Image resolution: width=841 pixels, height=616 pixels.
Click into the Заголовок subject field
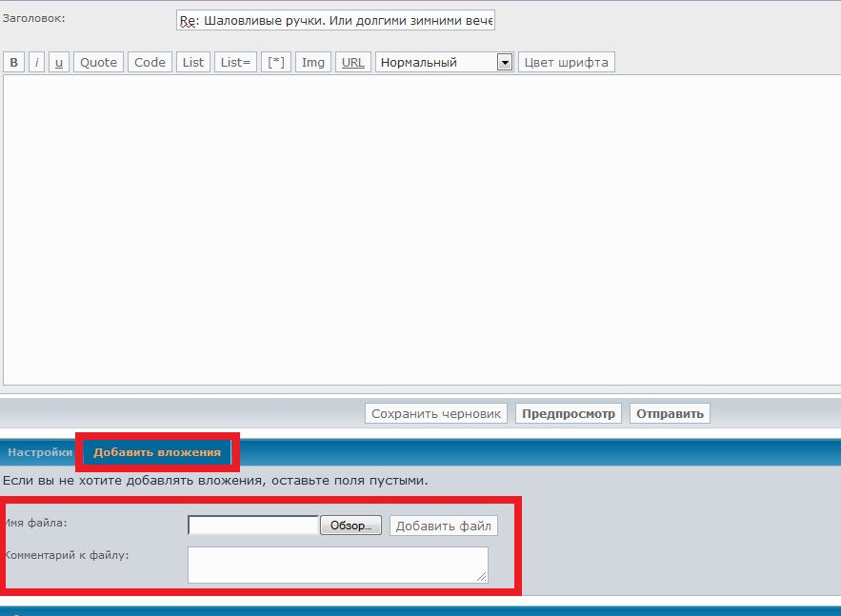pyautogui.click(x=335, y=21)
